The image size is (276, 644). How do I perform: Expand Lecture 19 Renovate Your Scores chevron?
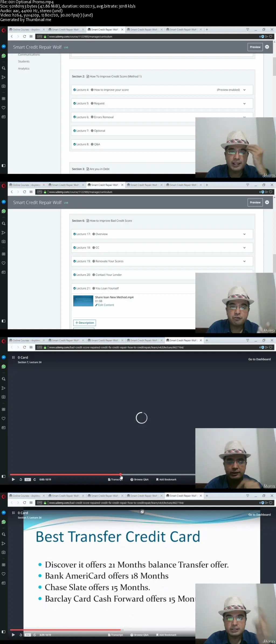pyautogui.click(x=244, y=261)
